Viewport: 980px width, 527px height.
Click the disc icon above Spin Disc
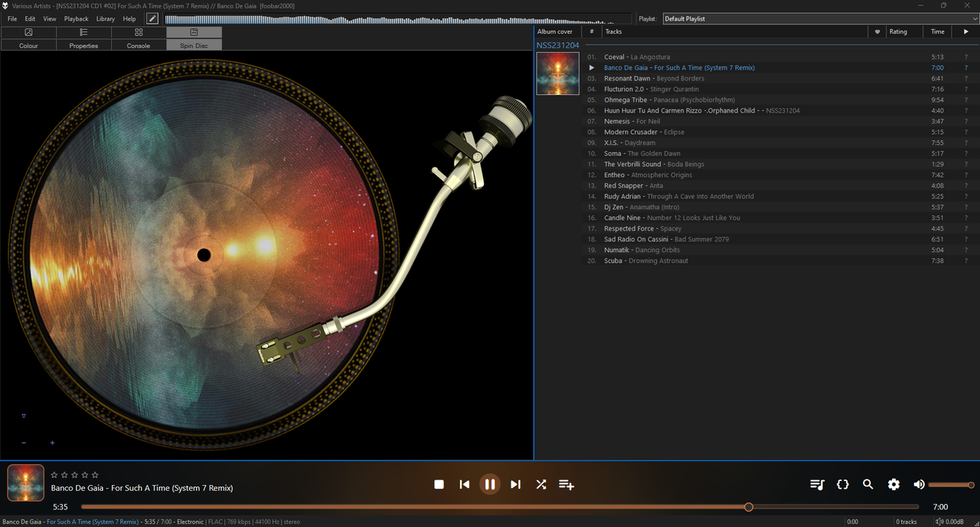coord(194,32)
